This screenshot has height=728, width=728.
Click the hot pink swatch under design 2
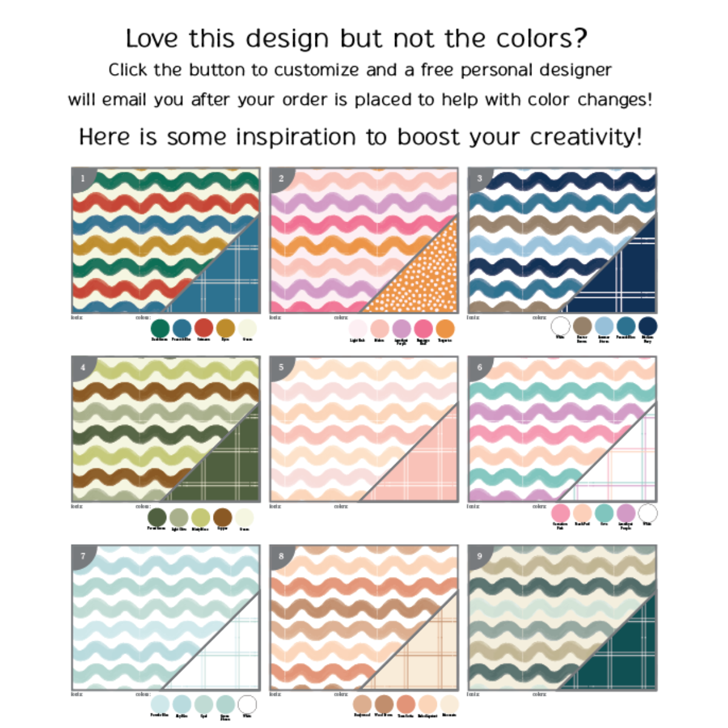423,329
